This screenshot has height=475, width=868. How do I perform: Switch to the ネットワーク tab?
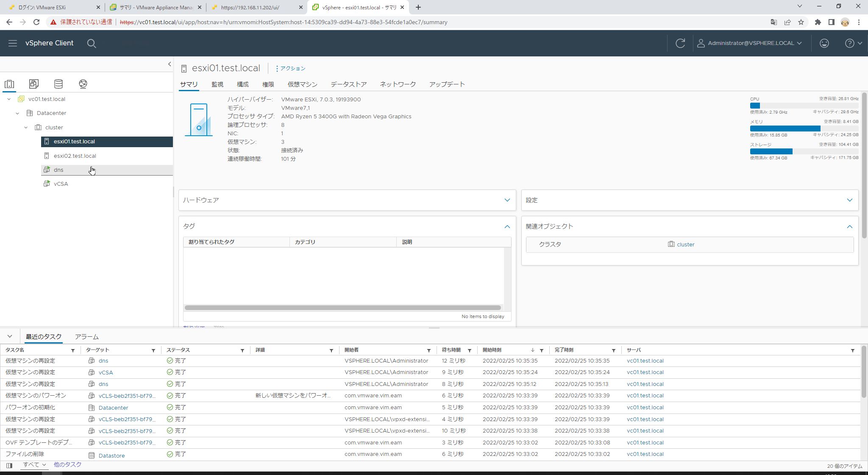[398, 84]
